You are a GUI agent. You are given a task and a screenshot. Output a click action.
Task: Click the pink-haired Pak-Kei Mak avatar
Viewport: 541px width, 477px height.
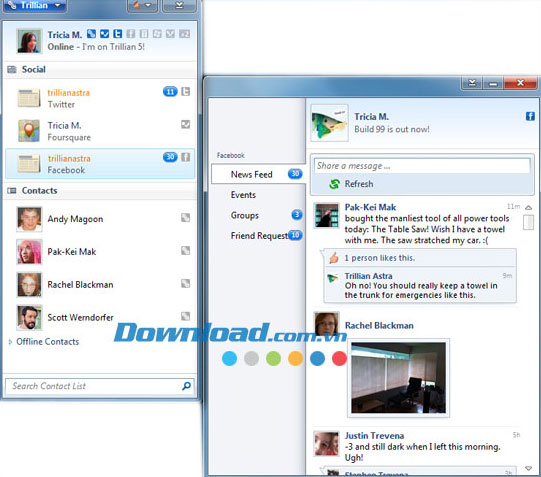(29, 252)
